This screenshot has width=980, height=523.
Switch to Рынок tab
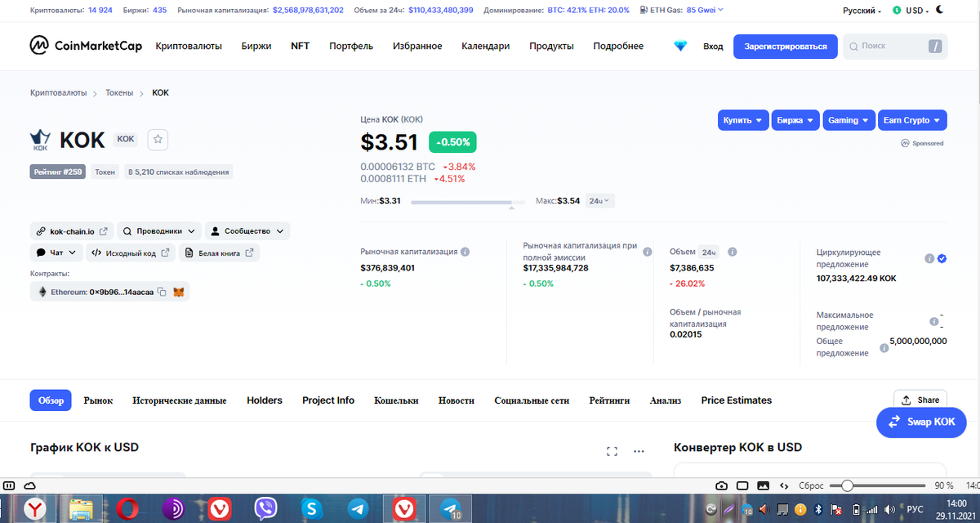(98, 400)
